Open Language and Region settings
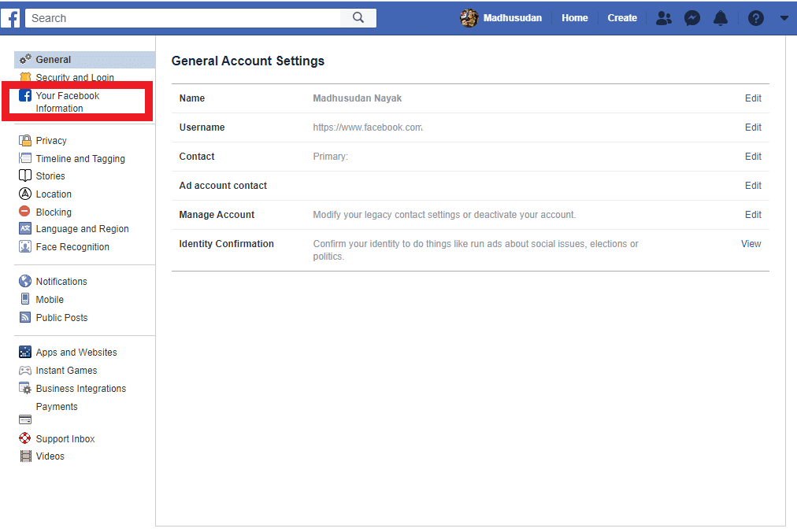This screenshot has width=797, height=532. (82, 229)
